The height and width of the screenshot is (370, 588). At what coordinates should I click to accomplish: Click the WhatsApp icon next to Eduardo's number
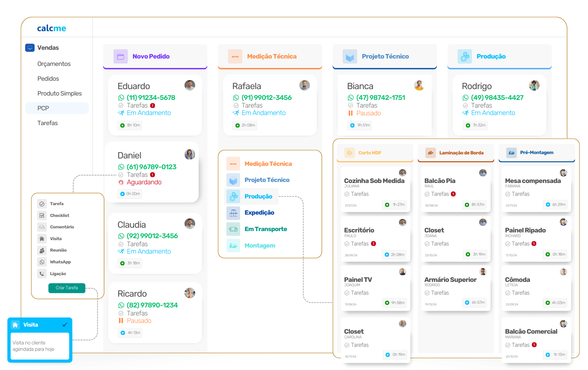coord(121,98)
